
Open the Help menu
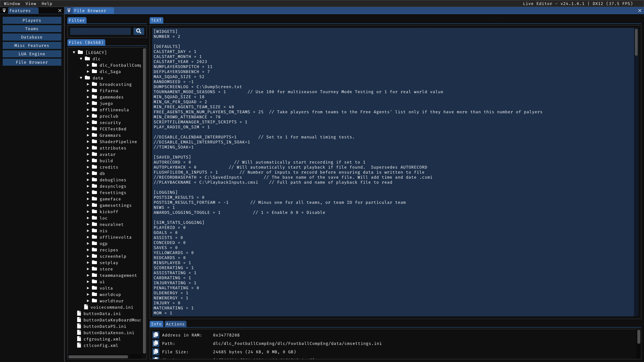click(x=47, y=3)
